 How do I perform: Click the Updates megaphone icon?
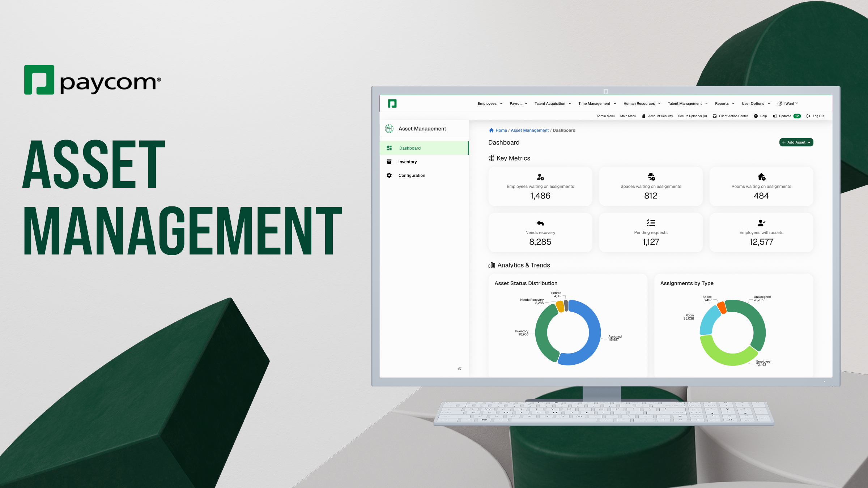775,116
